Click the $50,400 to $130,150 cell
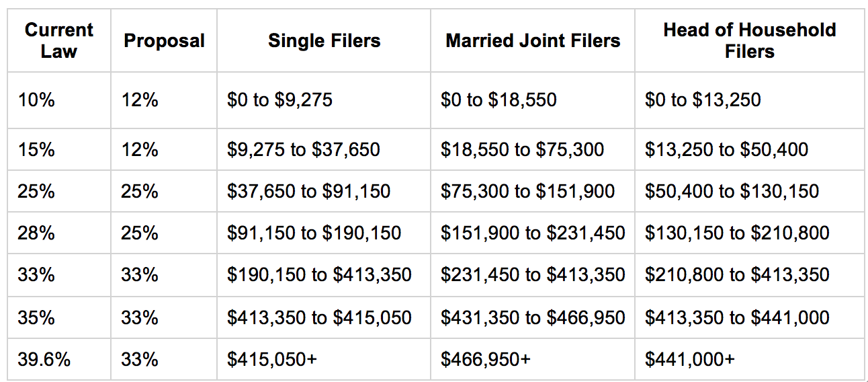The height and width of the screenshot is (382, 868). click(750, 191)
